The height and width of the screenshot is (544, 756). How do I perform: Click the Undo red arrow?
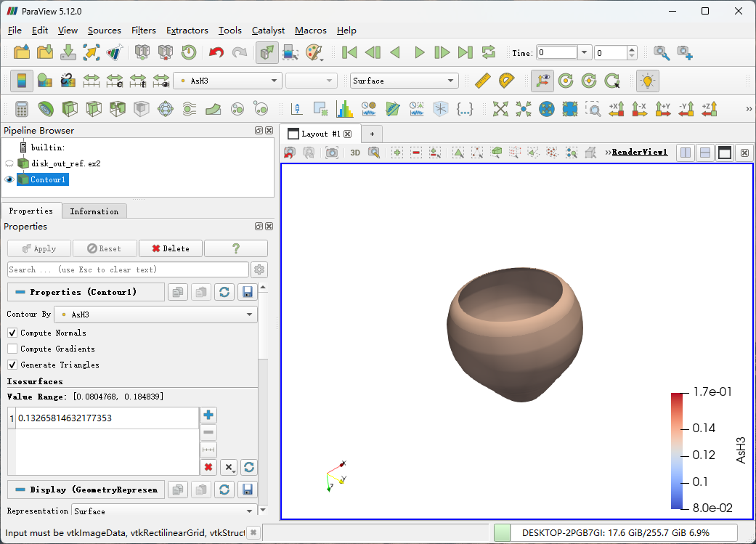tap(216, 52)
